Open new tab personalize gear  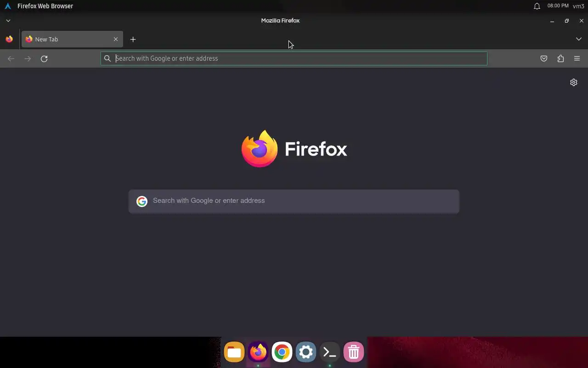coord(574,82)
